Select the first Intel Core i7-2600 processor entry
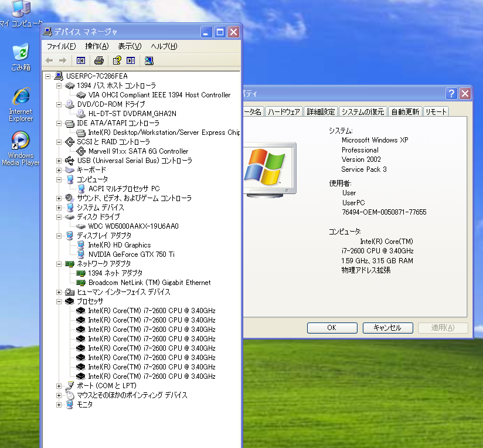Screen dimensions: 483x448 (152, 311)
